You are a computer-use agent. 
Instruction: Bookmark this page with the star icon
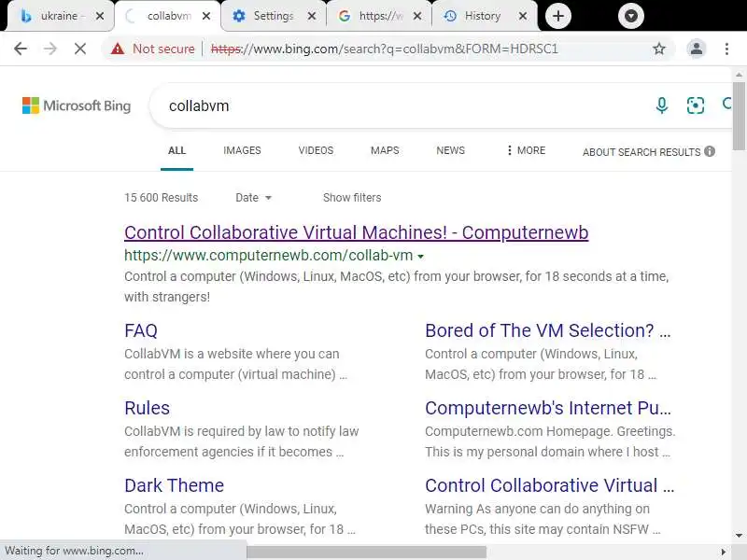click(x=659, y=49)
